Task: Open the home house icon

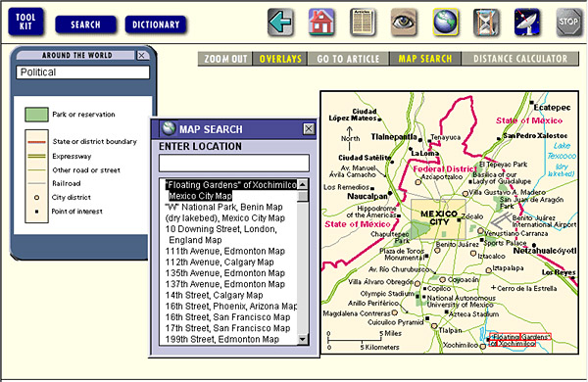Action: click(321, 23)
